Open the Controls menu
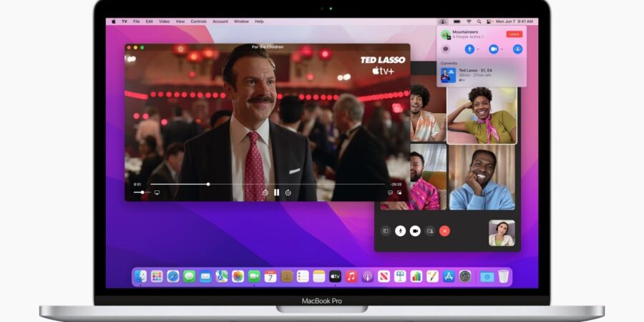This screenshot has width=644, height=322. (199, 21)
